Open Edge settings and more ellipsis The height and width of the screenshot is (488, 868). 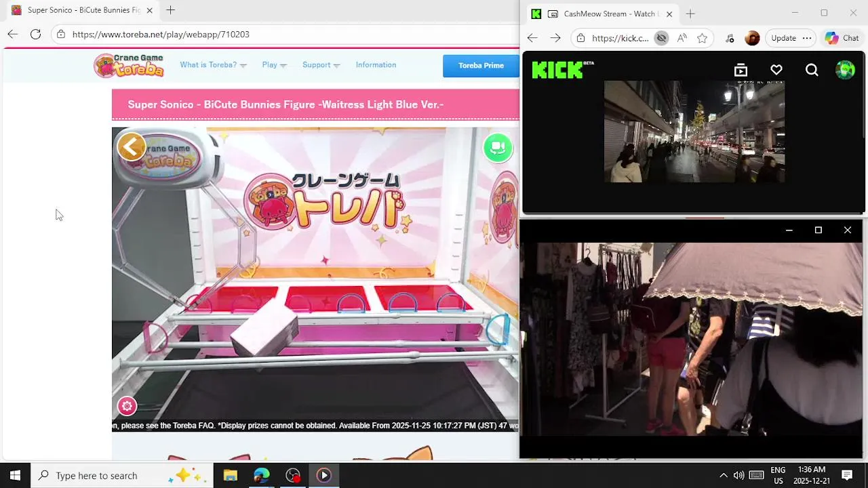pos(807,38)
